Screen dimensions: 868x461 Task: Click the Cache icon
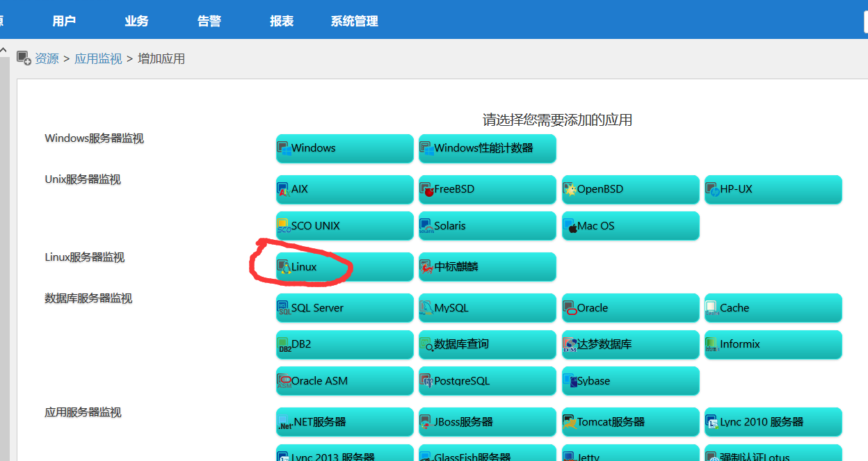(x=713, y=308)
